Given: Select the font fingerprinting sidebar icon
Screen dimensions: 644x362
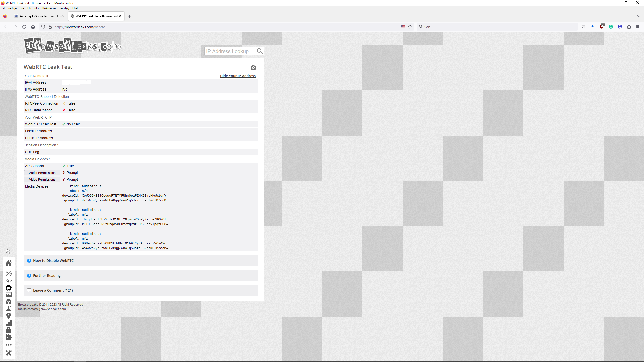Looking at the screenshot, I should click(x=9, y=309).
